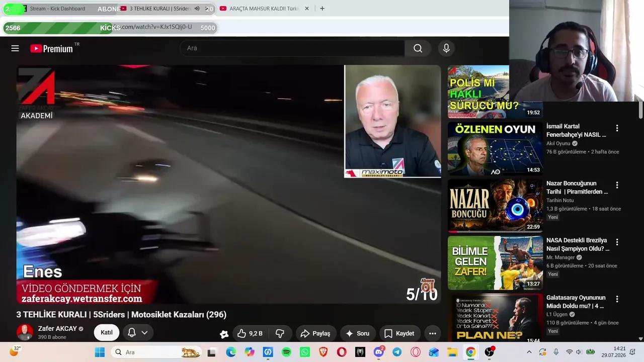Screen dimensions: 644x362
Task: Click the Soru ask button
Action: (357, 333)
